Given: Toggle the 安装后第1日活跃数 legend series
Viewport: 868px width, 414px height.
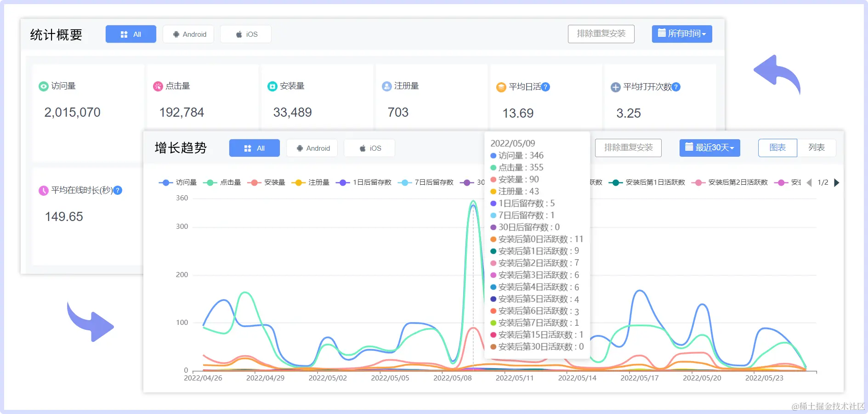Looking at the screenshot, I should [x=647, y=182].
